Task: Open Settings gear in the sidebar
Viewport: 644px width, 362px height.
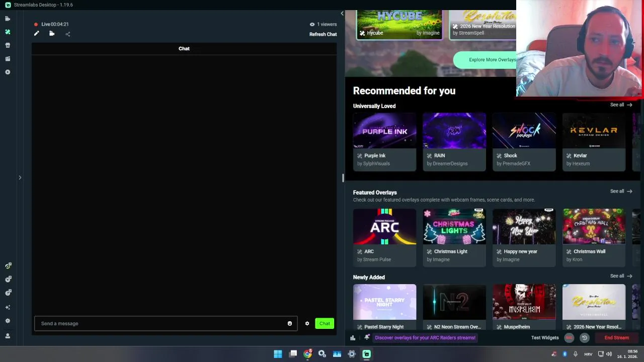Action: pos(8,321)
